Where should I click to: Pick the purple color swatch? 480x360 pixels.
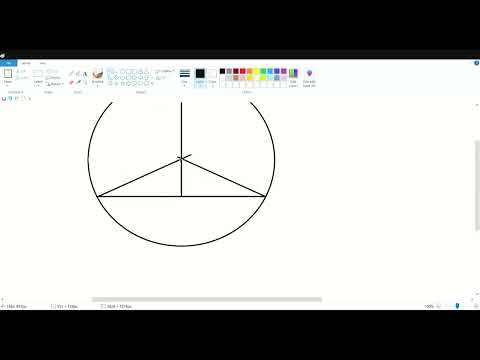coord(284,71)
